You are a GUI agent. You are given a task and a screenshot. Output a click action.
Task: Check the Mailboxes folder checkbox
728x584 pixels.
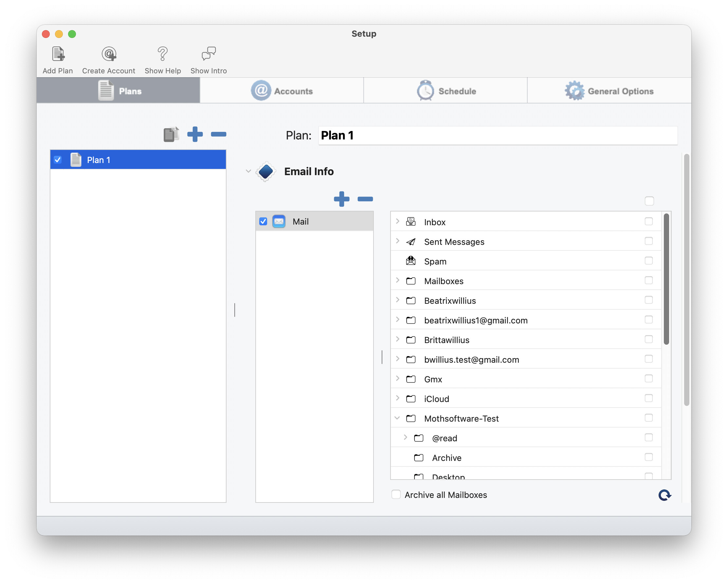point(648,280)
